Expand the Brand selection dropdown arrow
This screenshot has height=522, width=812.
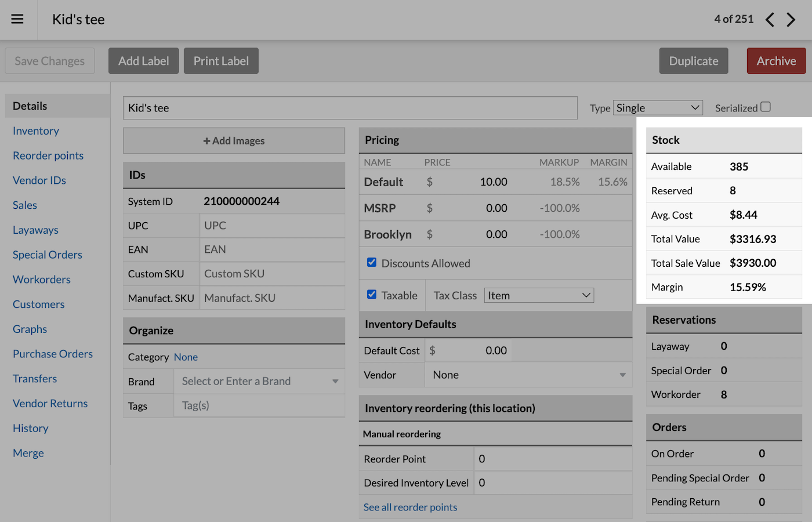tap(335, 382)
